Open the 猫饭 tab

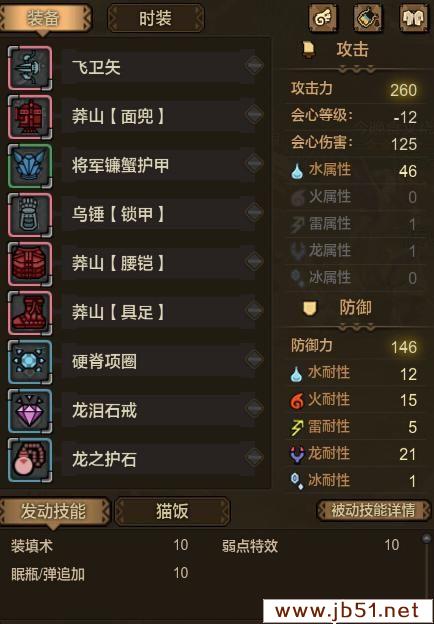click(x=172, y=511)
